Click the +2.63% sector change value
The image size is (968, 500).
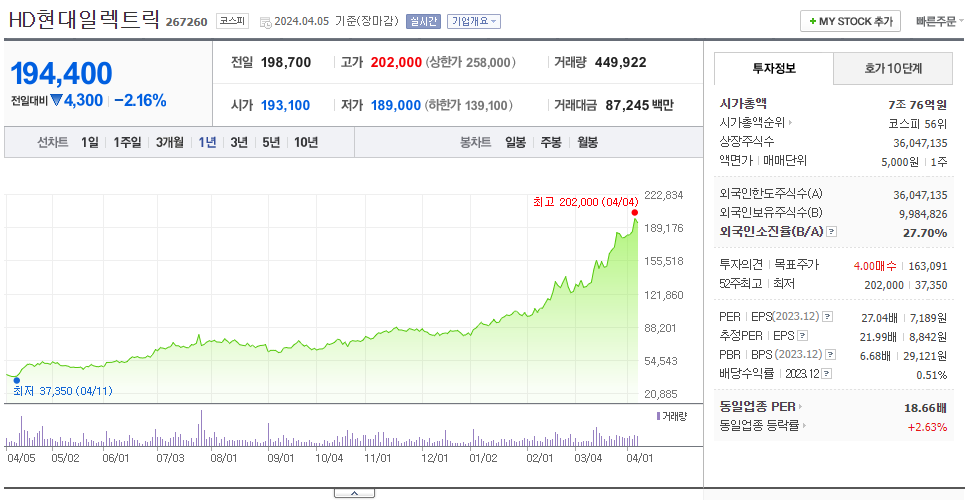pyautogui.click(x=927, y=427)
